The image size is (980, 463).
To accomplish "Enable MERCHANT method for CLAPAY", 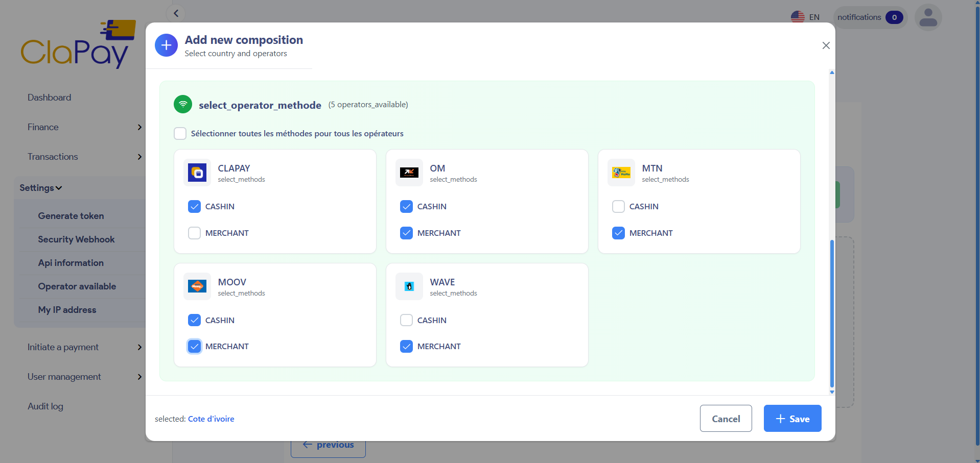I will pyautogui.click(x=195, y=233).
